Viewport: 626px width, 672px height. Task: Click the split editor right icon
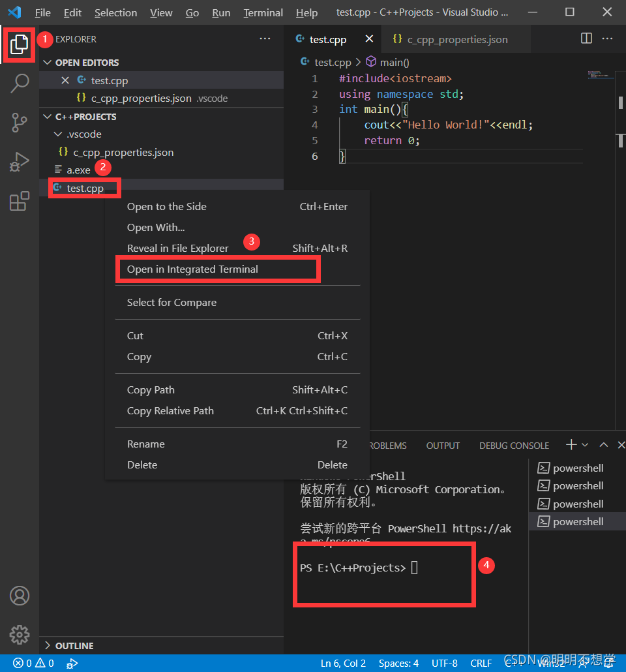point(586,38)
